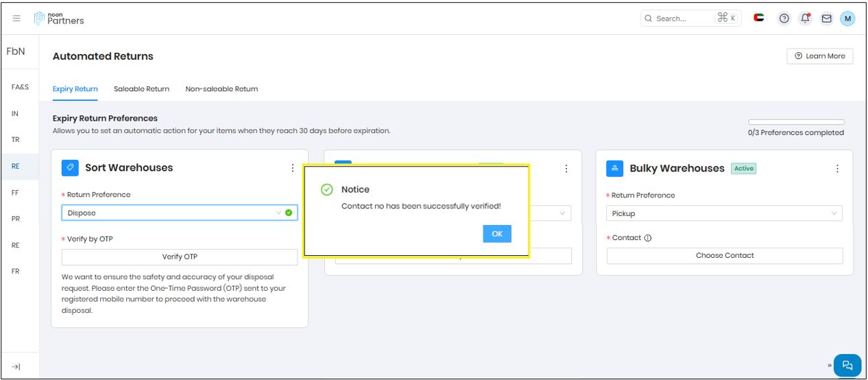Screen dimensions: 868x380
Task: Open Bulky Warehouses three-dot options menu
Action: point(837,169)
